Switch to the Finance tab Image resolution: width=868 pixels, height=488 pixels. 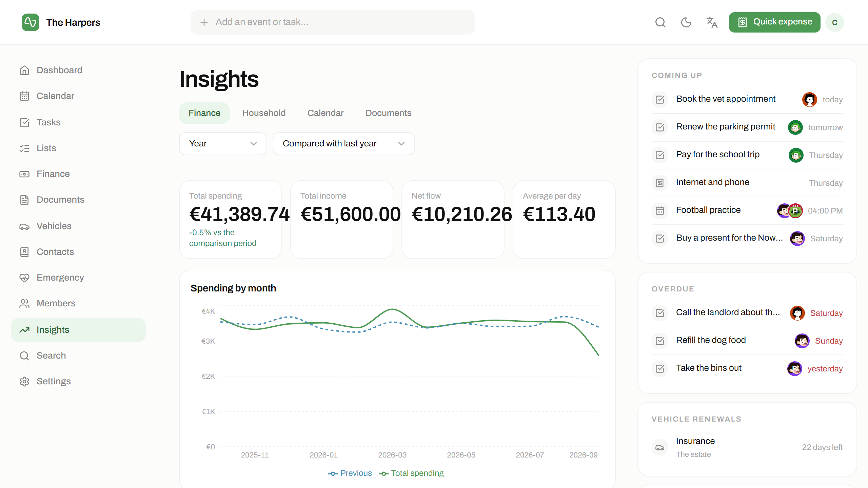pos(204,113)
